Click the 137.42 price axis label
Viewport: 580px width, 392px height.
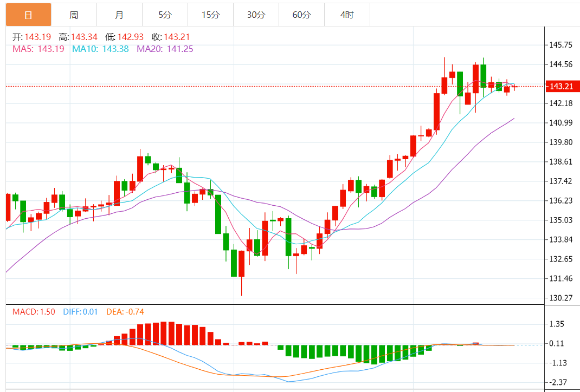[561, 181]
